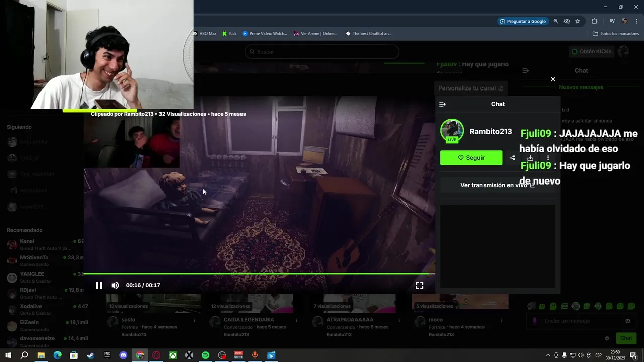The width and height of the screenshot is (644, 362).
Task: Open the ATRAPADAAAAAA clip
Action: [x=350, y=320]
